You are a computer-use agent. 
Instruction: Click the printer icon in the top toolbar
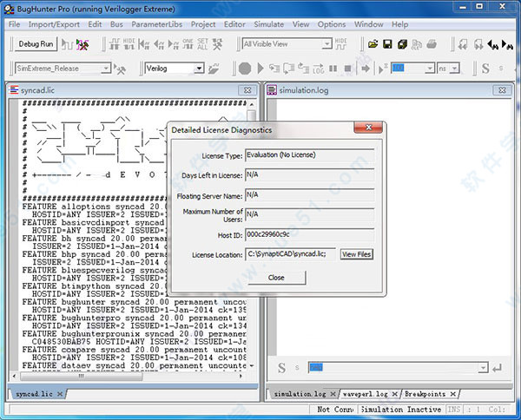(x=432, y=44)
